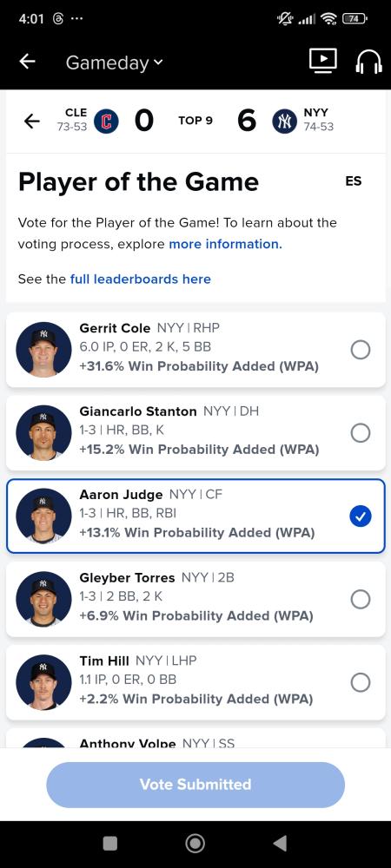This screenshot has width=391, height=868.
Task: Tap the Vote Submitted button
Action: [195, 785]
